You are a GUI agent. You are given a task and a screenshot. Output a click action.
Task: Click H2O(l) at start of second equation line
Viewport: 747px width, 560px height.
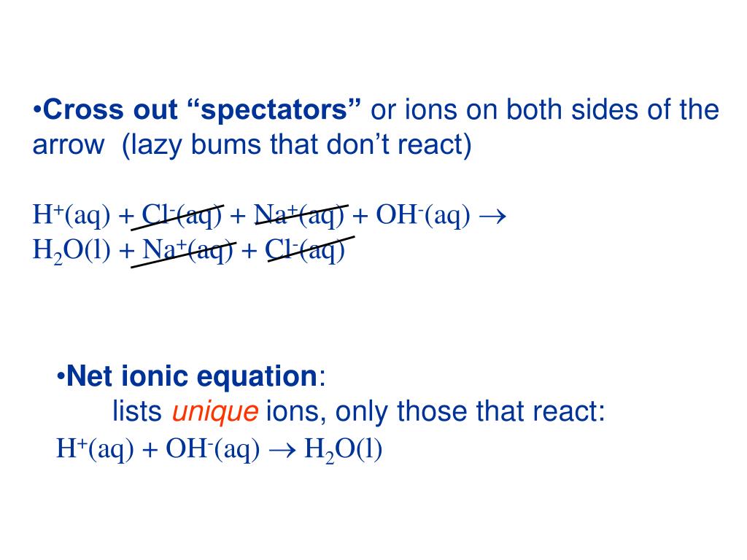(x=71, y=251)
